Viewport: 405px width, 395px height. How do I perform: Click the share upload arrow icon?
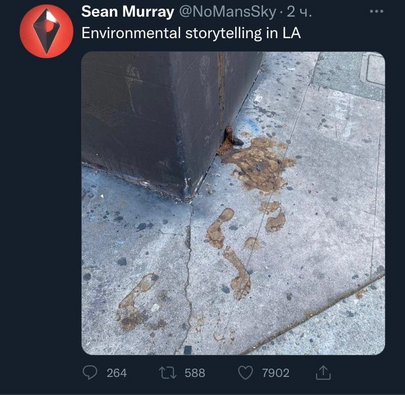(323, 372)
